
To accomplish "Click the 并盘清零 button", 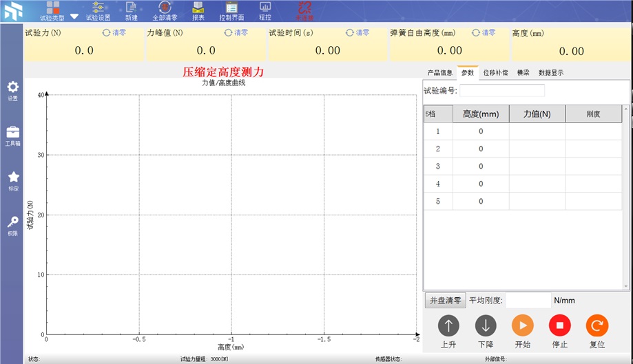I will click(x=445, y=300).
